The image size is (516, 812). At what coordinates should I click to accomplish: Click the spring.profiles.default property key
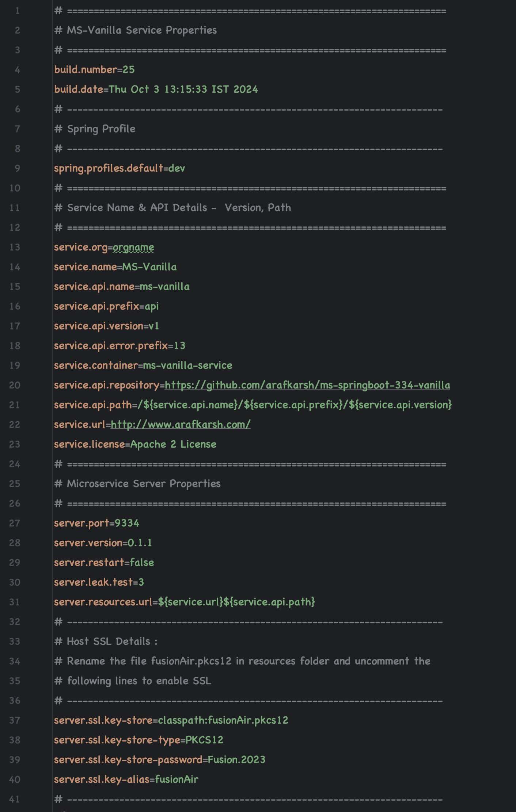[109, 168]
